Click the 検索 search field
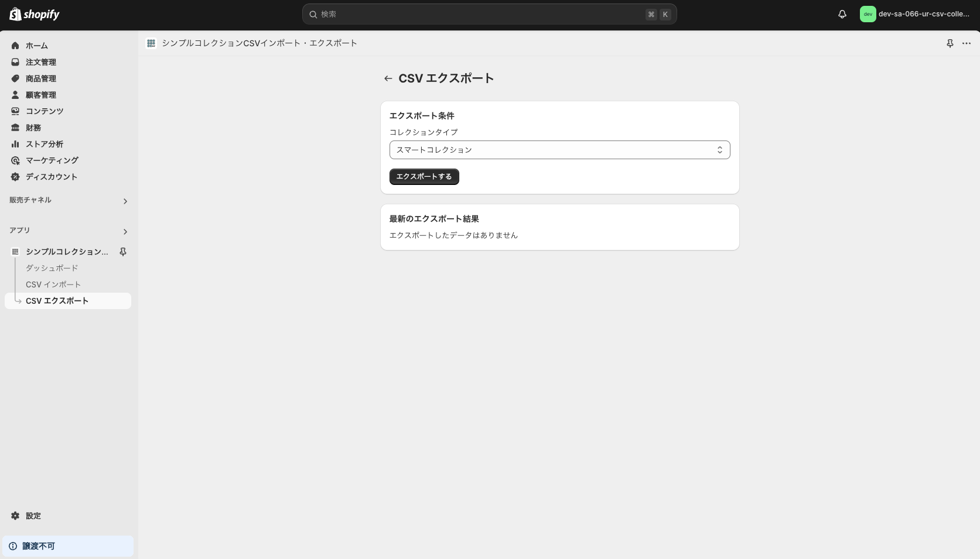The height and width of the screenshot is (559, 980). (x=489, y=14)
